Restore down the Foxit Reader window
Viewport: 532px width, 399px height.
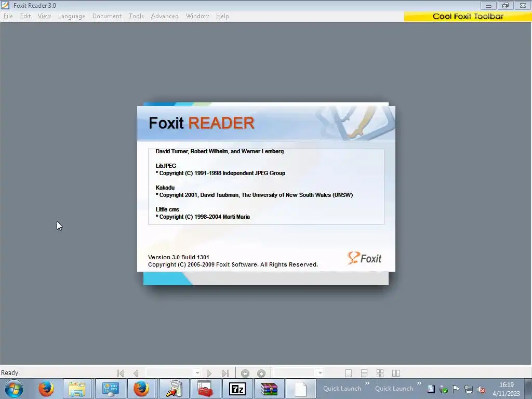pos(506,5)
